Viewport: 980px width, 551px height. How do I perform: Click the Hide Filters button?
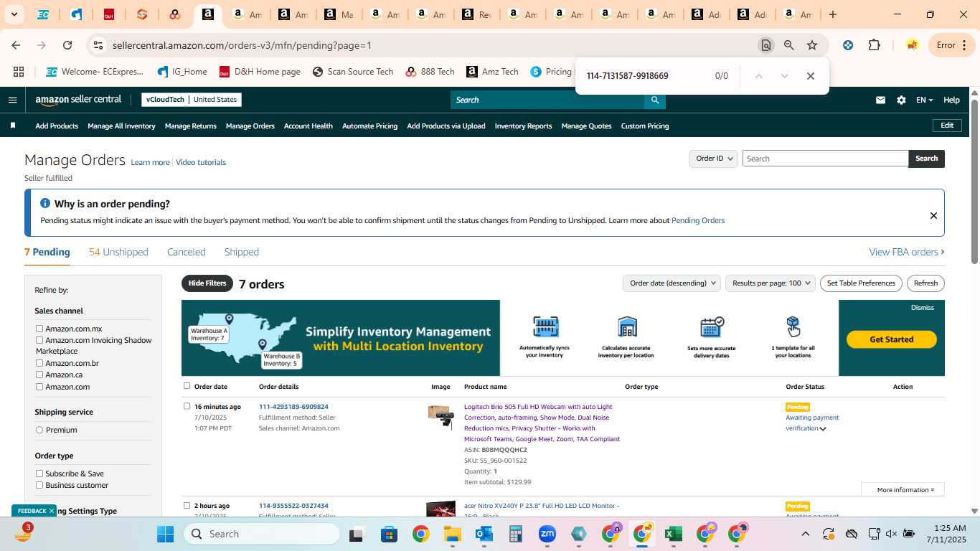click(x=207, y=283)
